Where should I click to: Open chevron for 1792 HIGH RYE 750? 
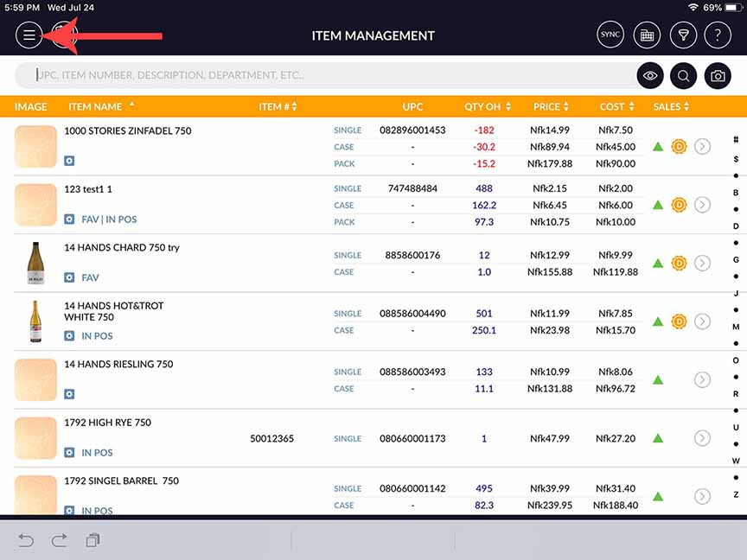pos(702,438)
